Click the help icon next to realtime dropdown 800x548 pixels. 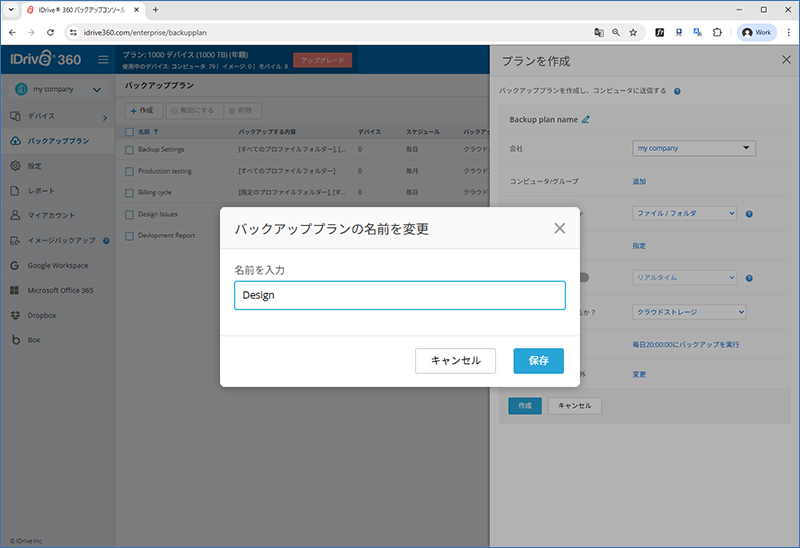tap(749, 277)
